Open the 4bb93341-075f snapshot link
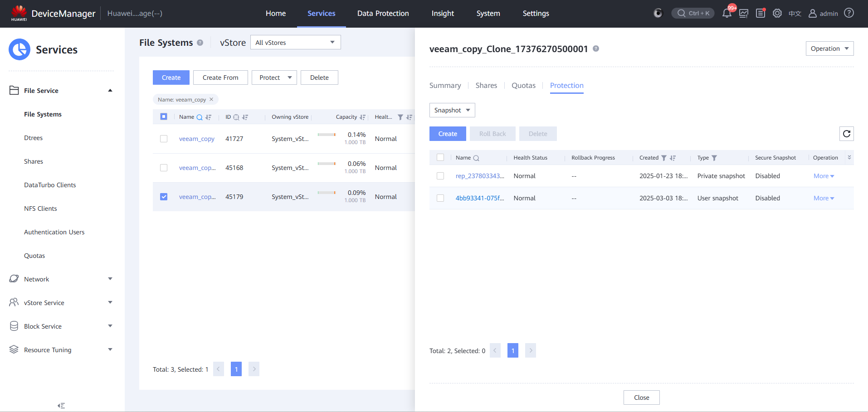Screen dimensions: 868x412 click(479, 198)
